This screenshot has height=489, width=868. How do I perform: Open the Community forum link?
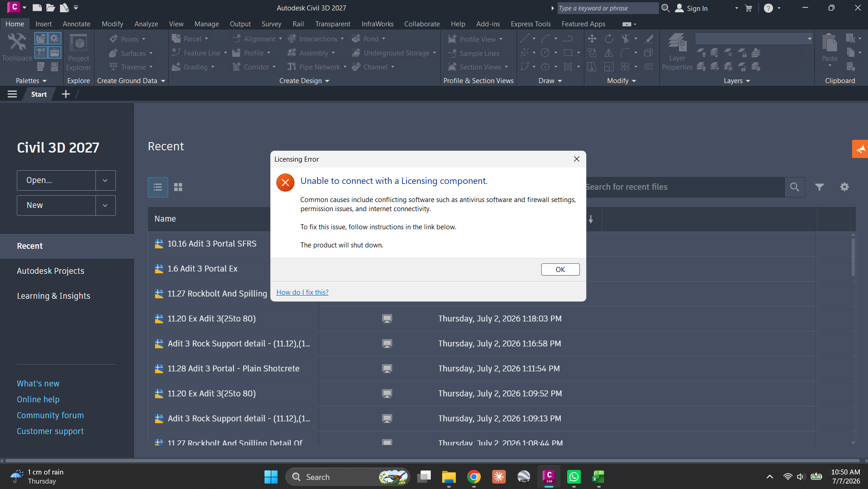coord(50,415)
